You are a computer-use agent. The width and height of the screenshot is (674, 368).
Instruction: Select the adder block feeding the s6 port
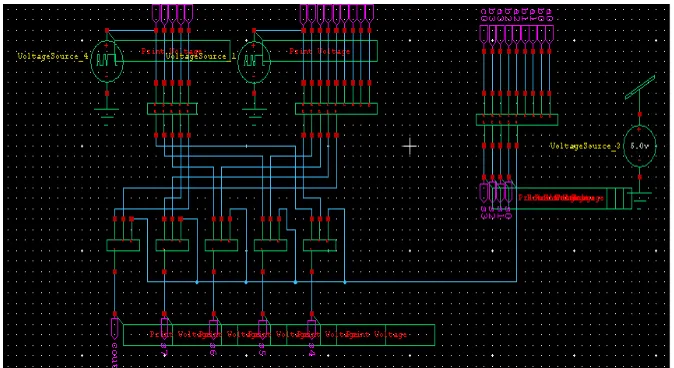(221, 245)
